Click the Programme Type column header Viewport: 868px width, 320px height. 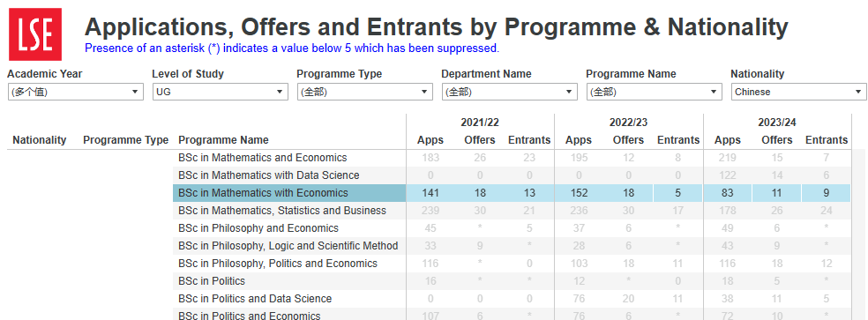[125, 140]
